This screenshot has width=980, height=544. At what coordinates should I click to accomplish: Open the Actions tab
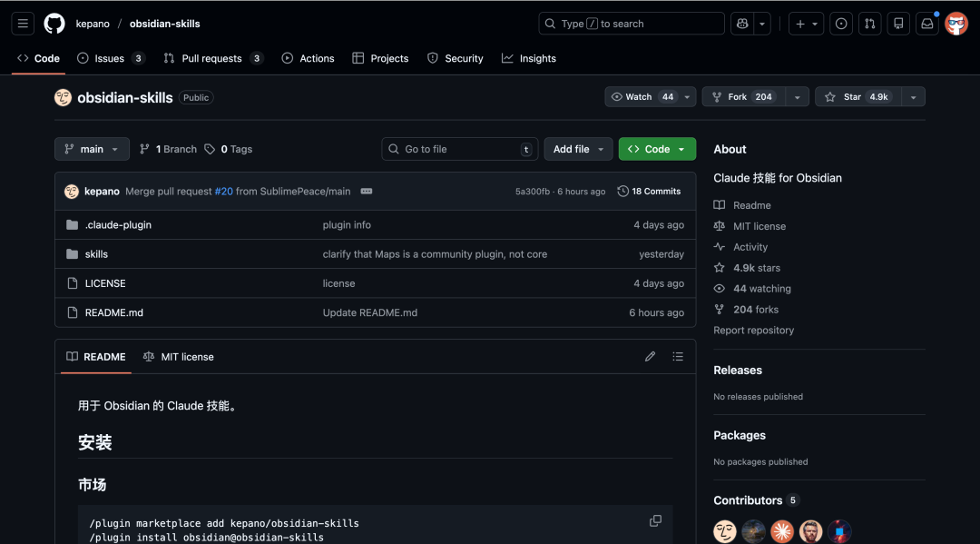click(308, 57)
